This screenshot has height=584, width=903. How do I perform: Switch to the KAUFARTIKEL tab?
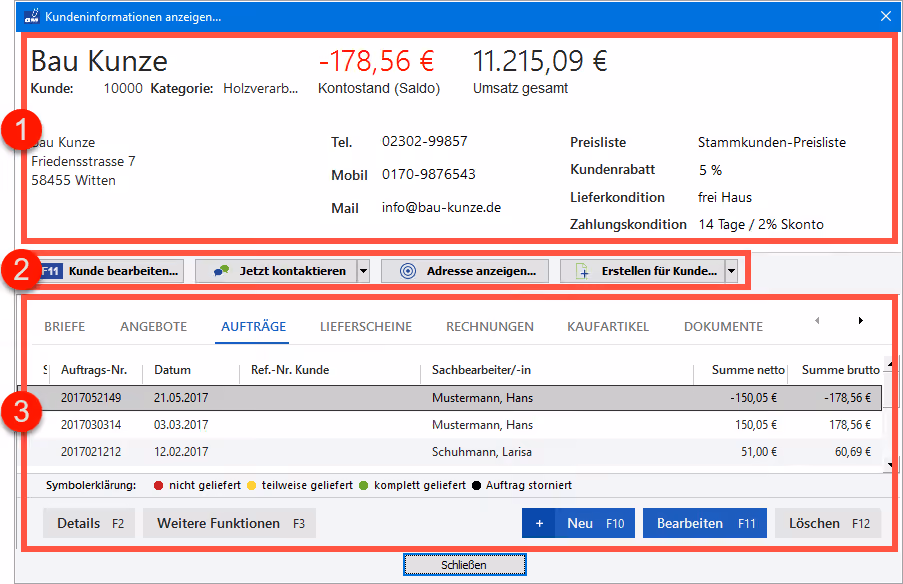click(608, 327)
